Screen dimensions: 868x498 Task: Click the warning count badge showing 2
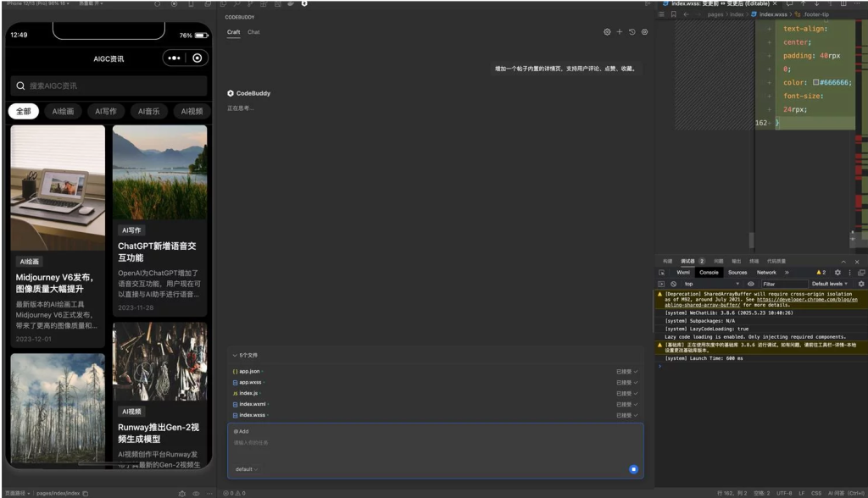[821, 272]
